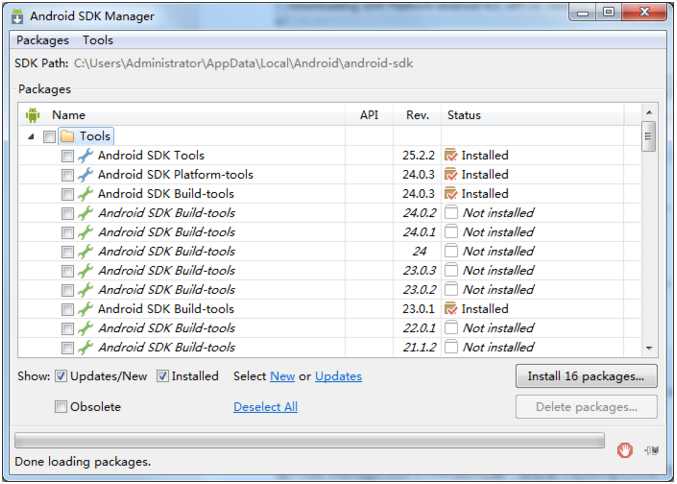Click wrench icon of Android SDK Platform-tools
677x484 pixels.
click(85, 174)
